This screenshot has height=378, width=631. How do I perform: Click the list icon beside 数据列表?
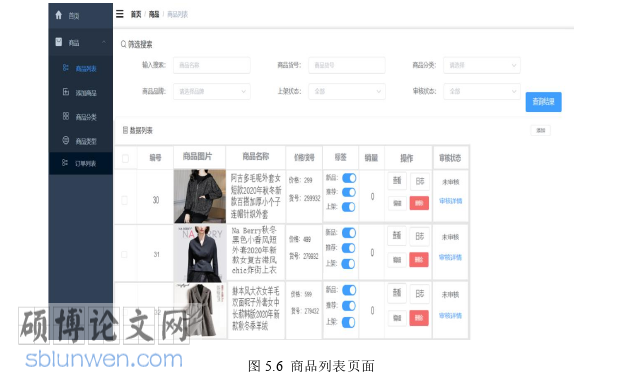click(125, 130)
